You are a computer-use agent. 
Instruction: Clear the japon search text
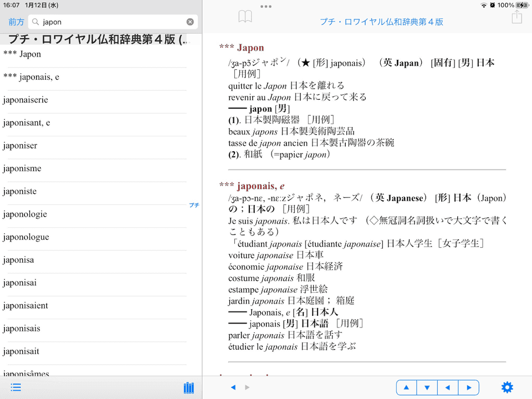pyautogui.click(x=190, y=22)
